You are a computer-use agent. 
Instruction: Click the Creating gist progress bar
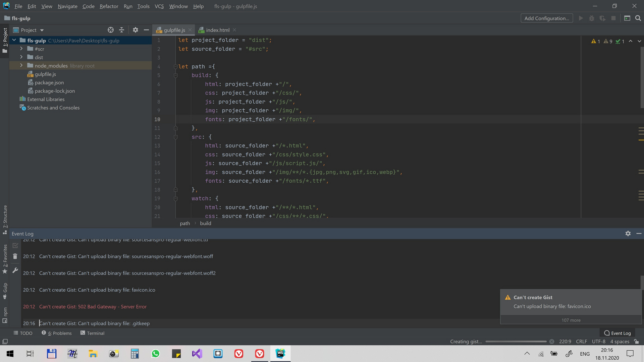[x=516, y=342]
